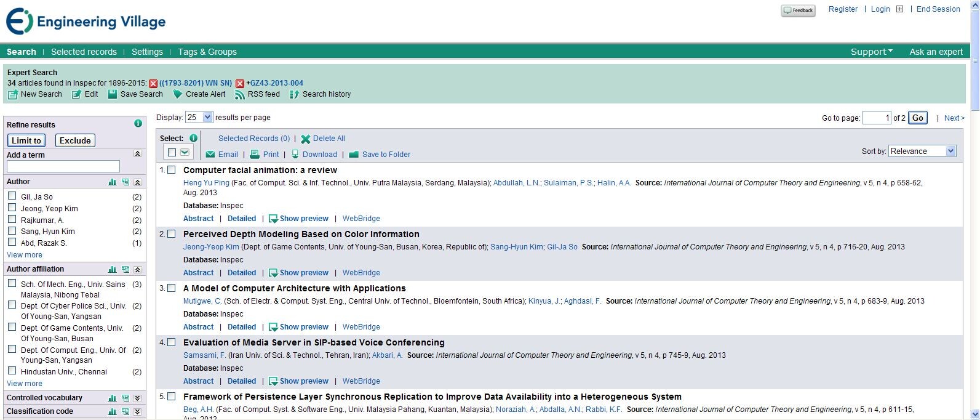980x420 pixels.
Task: Open the Select info icon
Action: pos(193,138)
